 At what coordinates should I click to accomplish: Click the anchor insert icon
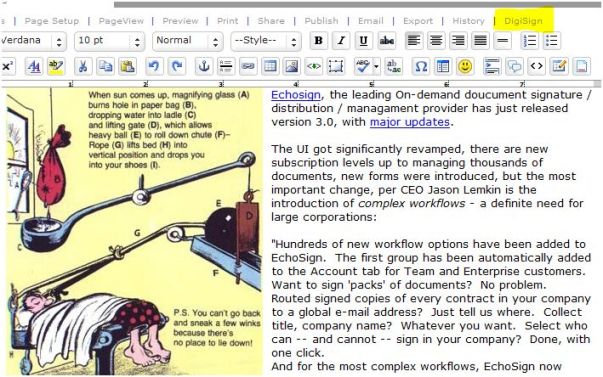point(204,67)
